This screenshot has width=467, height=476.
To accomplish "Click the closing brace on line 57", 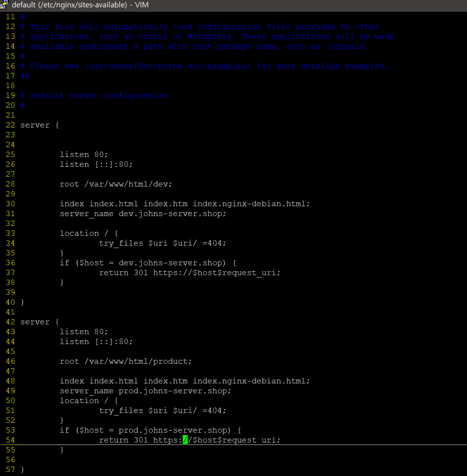I will tap(23, 470).
